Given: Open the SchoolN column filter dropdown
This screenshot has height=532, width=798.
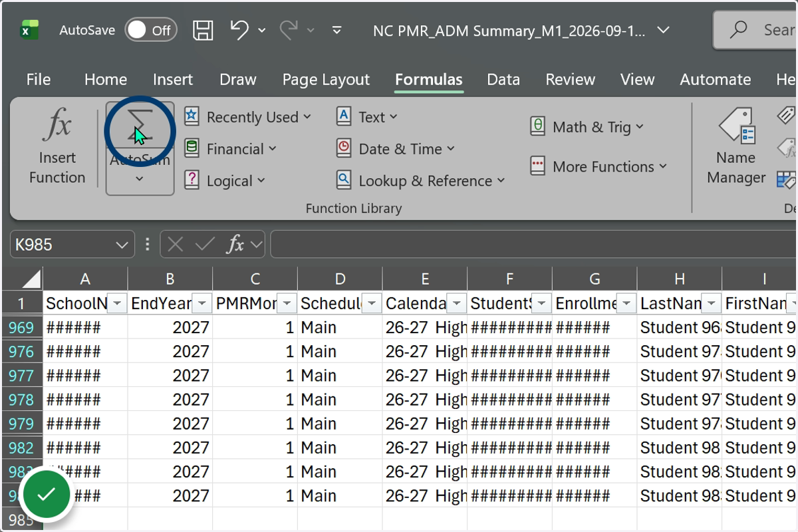Looking at the screenshot, I should pos(117,304).
